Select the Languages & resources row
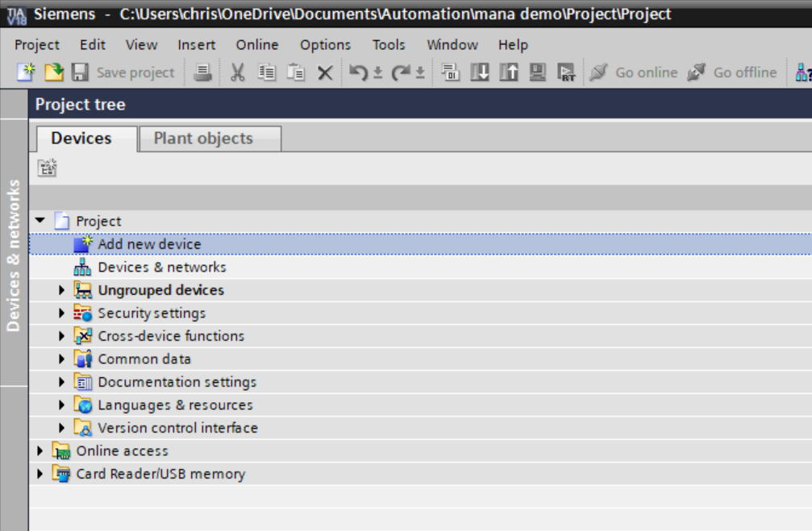The image size is (812, 531). pyautogui.click(x=420, y=404)
